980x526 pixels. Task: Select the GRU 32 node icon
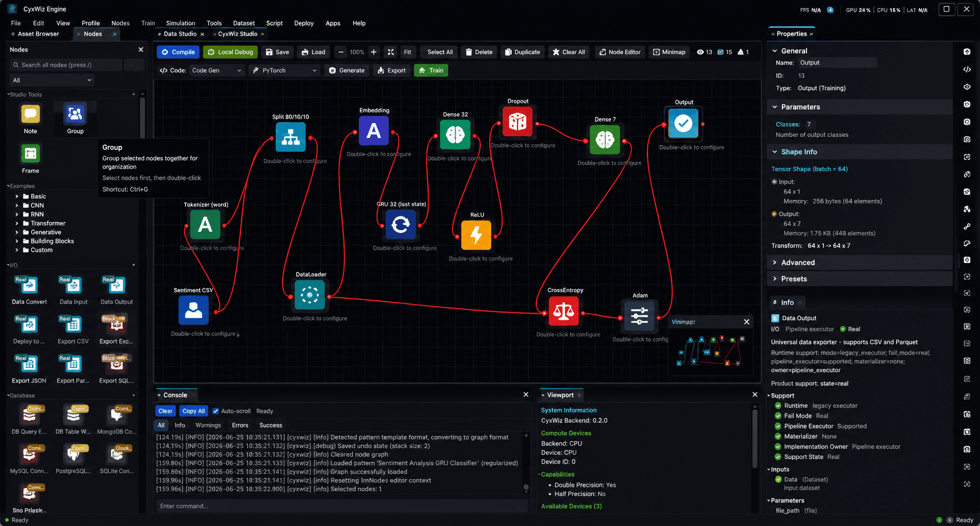(x=401, y=224)
